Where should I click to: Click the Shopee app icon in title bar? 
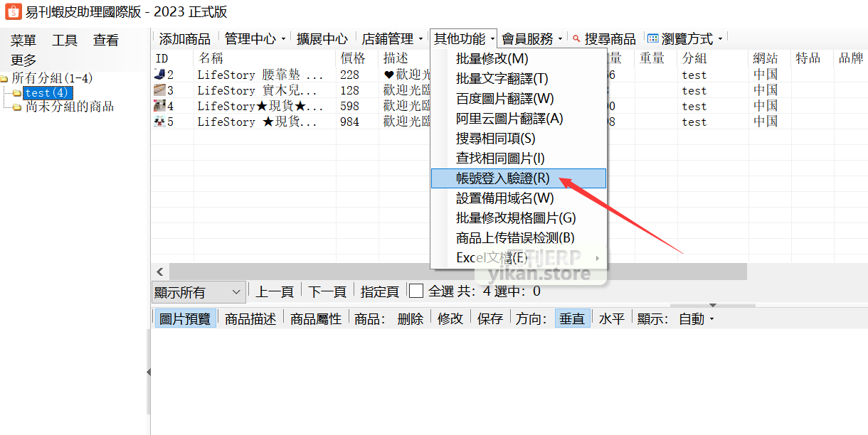click(13, 11)
